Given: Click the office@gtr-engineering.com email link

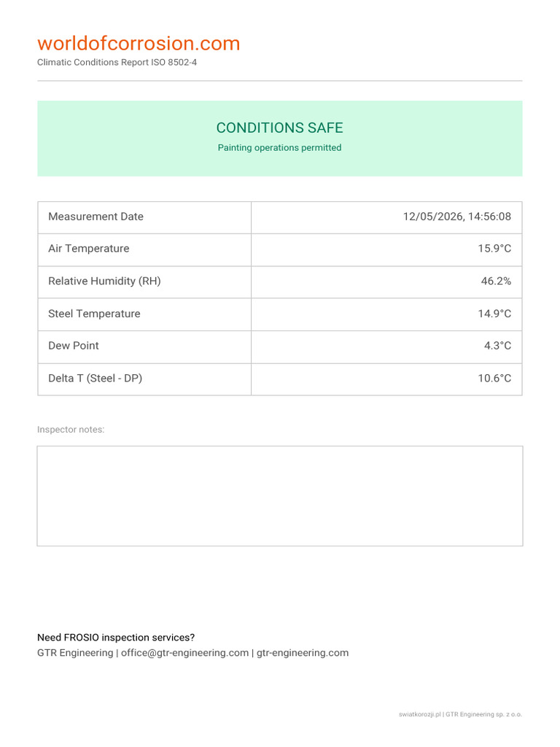Looking at the screenshot, I should pos(184,653).
